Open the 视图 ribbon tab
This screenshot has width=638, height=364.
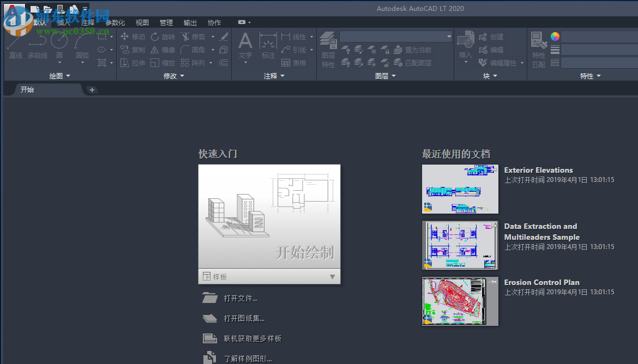142,23
